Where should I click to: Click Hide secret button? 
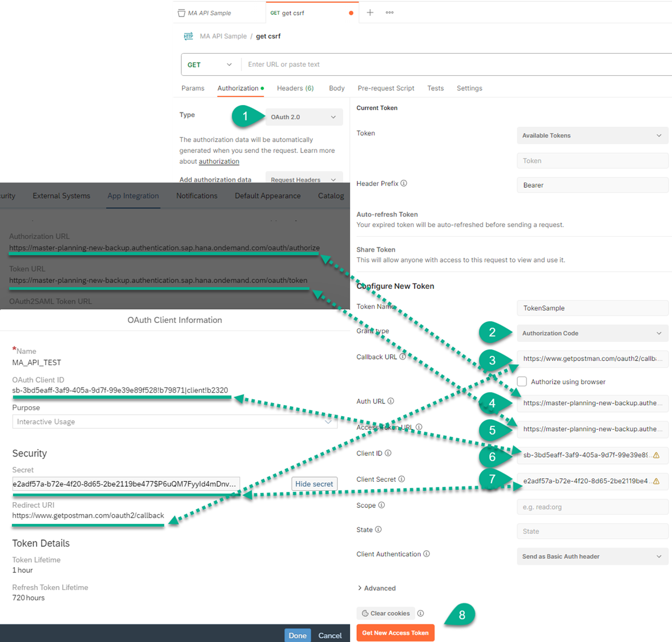314,483
